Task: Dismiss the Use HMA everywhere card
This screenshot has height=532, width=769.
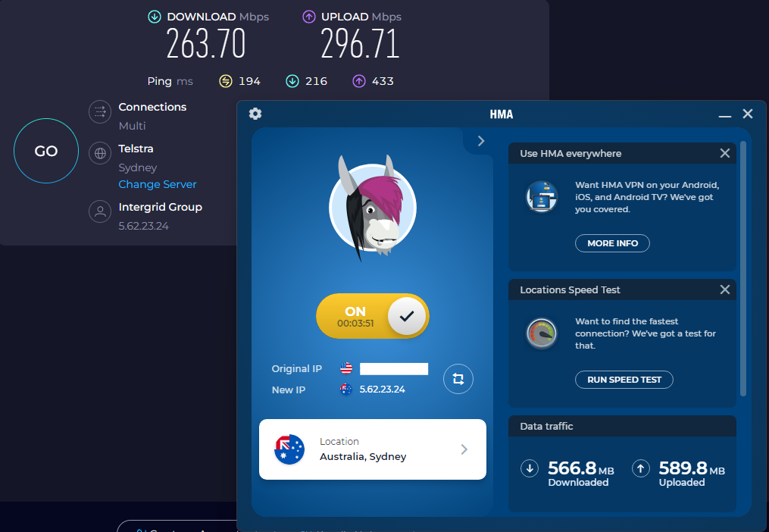Action: 725,153
